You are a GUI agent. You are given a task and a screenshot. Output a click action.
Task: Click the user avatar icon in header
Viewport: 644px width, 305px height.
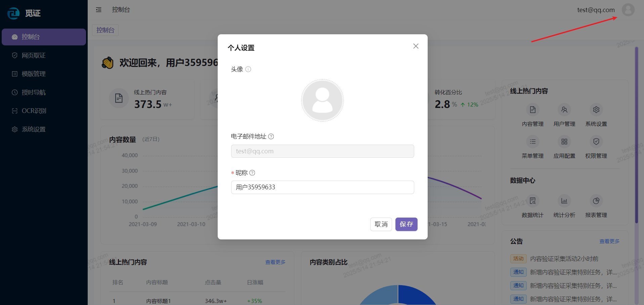[x=628, y=10]
